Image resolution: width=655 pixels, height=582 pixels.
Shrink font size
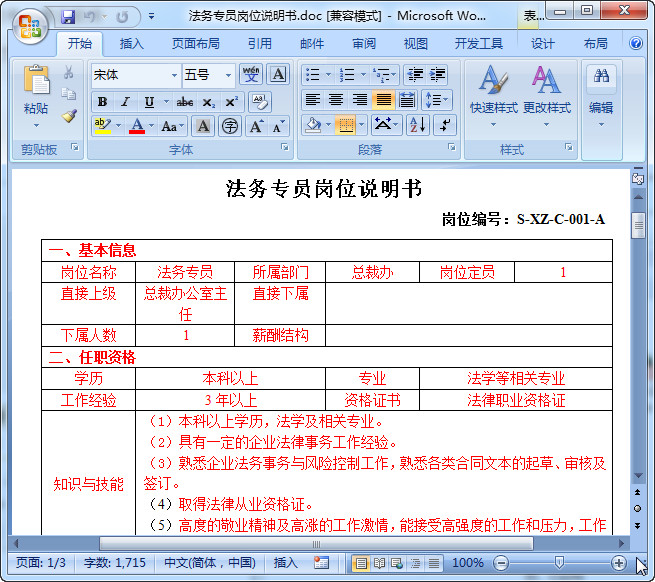pos(278,126)
